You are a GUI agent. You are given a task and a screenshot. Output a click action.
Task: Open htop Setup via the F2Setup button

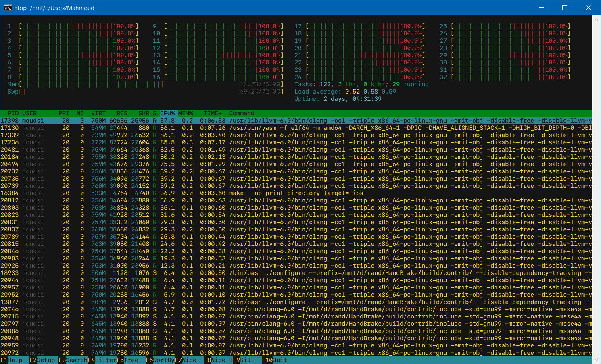42,360
